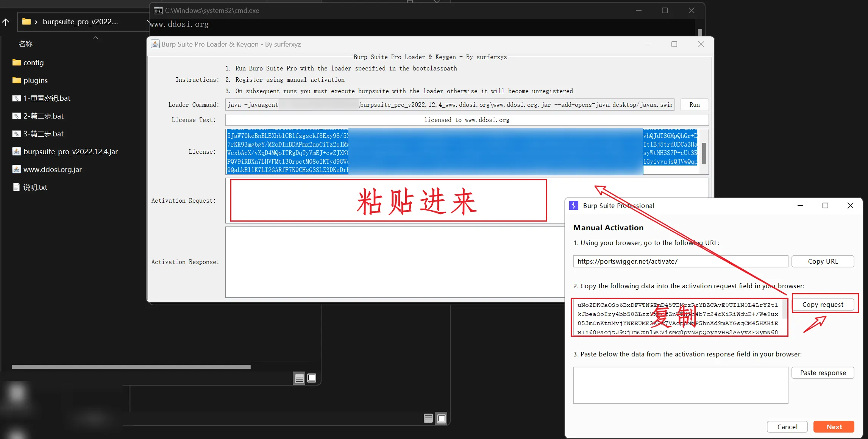
Task: Click the orange Next button
Action: 834,427
